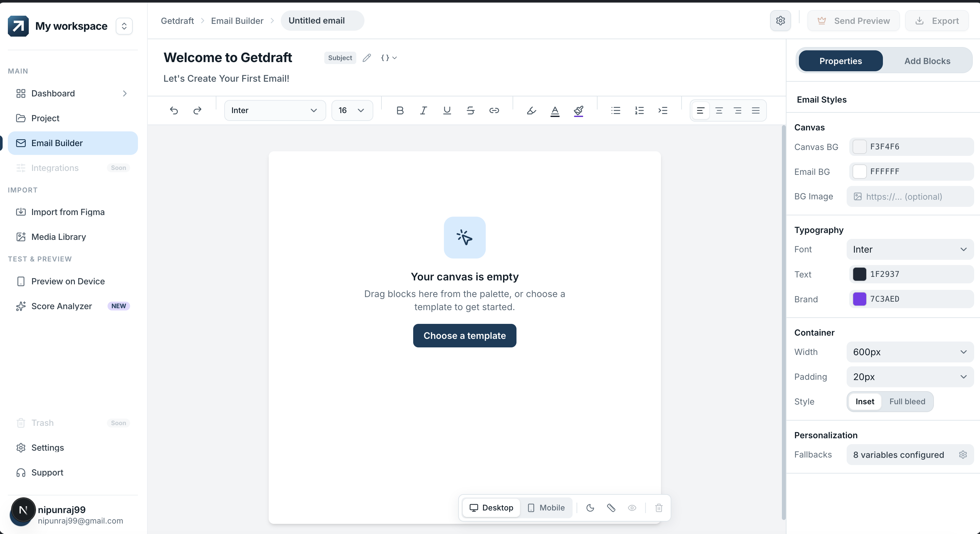
Task: Click the Text color swatch 1F2937
Action: [859, 274]
